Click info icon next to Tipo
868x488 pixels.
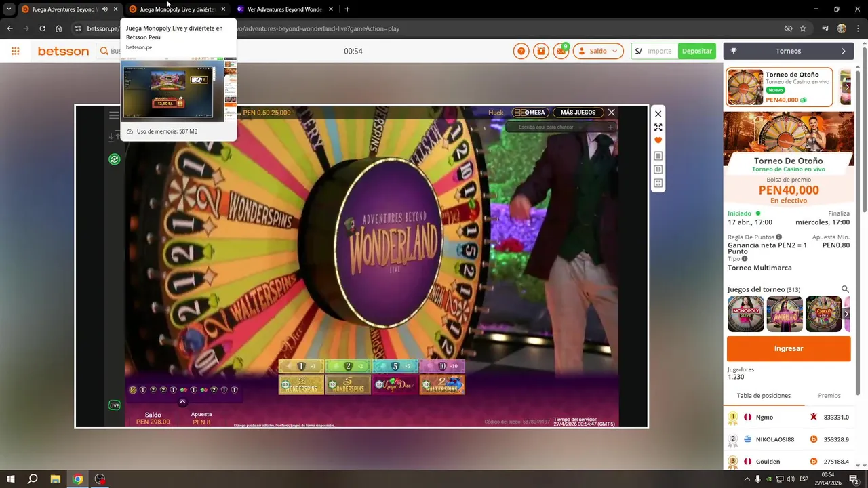click(x=745, y=259)
